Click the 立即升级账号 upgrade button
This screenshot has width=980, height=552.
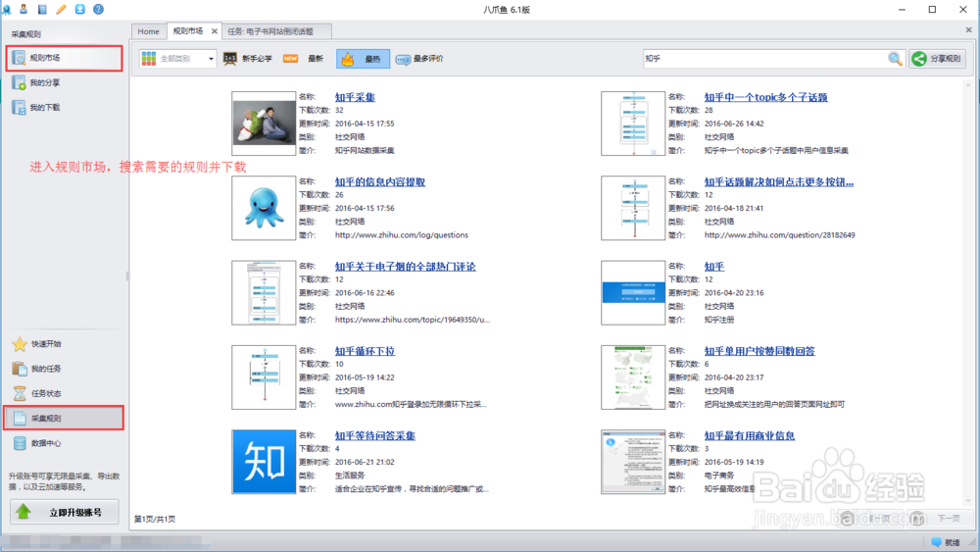[65, 512]
